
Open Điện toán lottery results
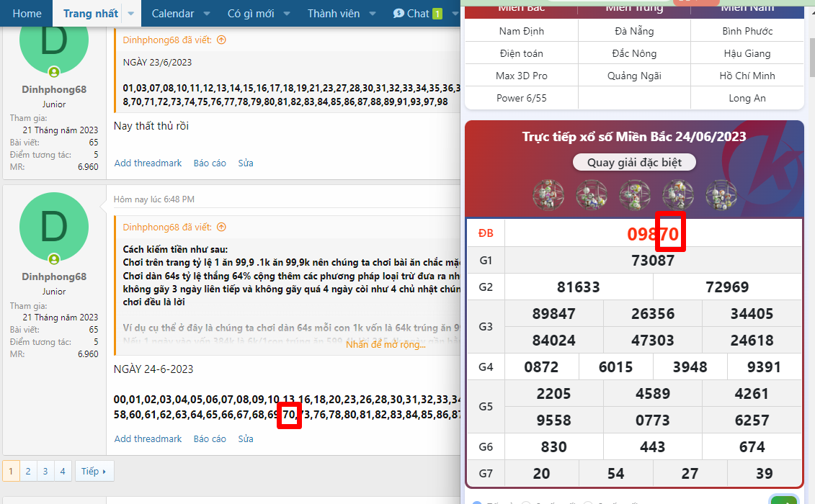[521, 53]
